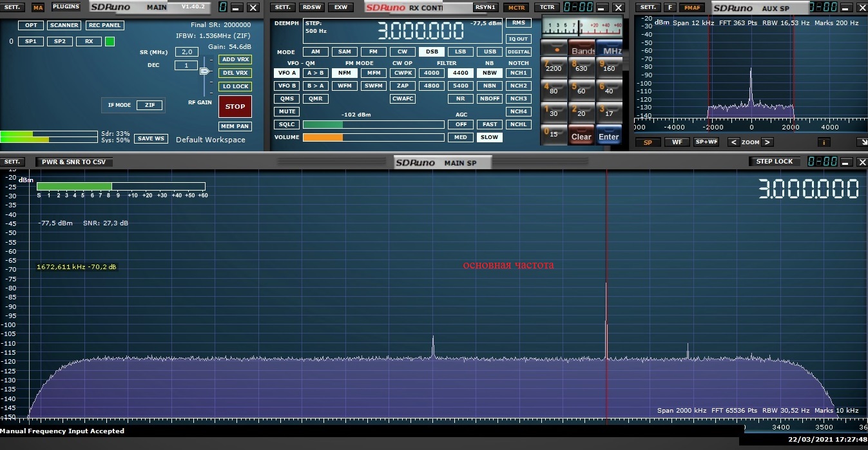Click MEM PAN button
Screen dimensions: 868x450
pos(235,126)
